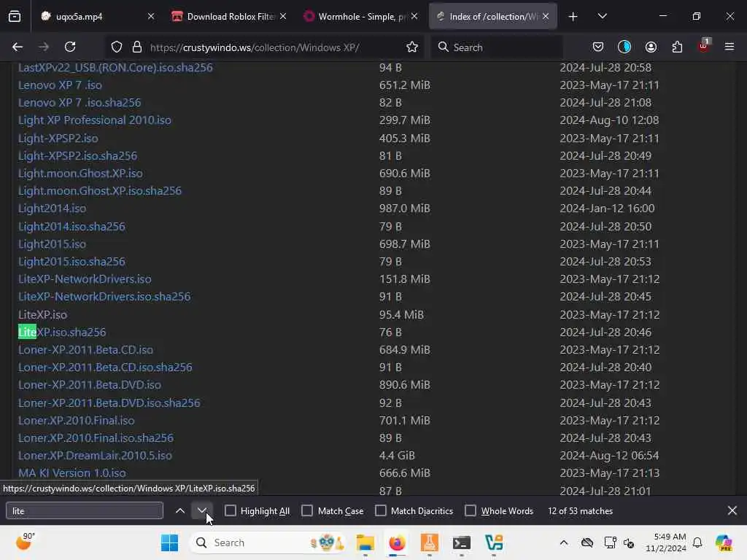
Task: Enable the Highlight All checkbox
Action: (231, 510)
